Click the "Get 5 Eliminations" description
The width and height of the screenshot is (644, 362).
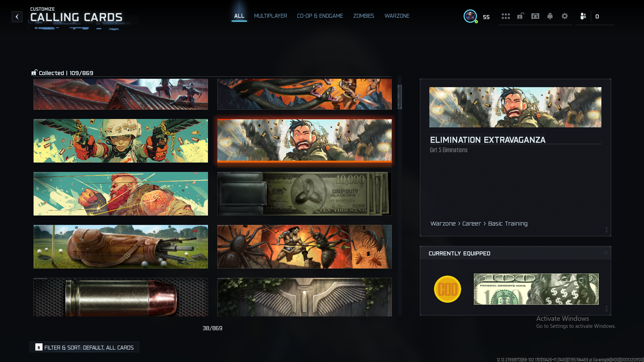point(449,150)
